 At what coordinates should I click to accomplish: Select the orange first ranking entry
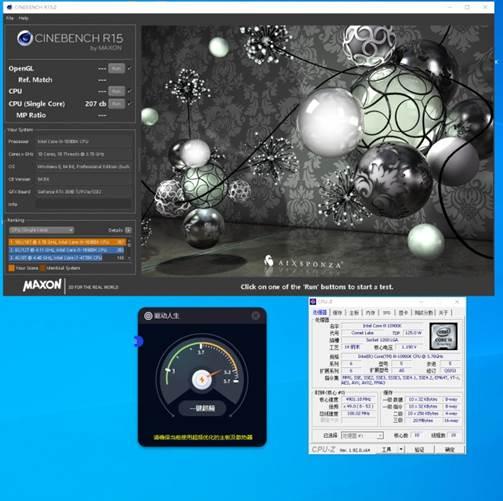67,242
